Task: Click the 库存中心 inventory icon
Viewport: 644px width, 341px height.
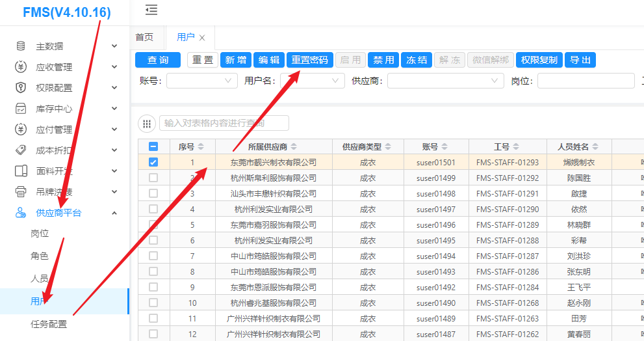Action: click(21, 109)
